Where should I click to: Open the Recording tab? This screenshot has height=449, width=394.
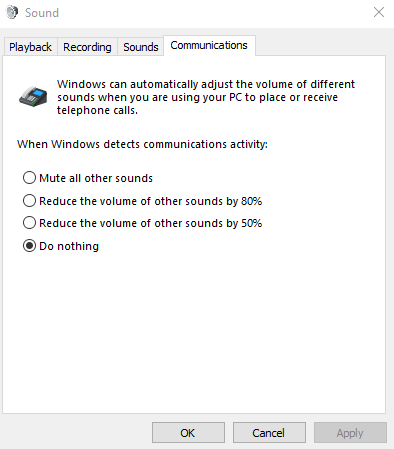(x=87, y=47)
